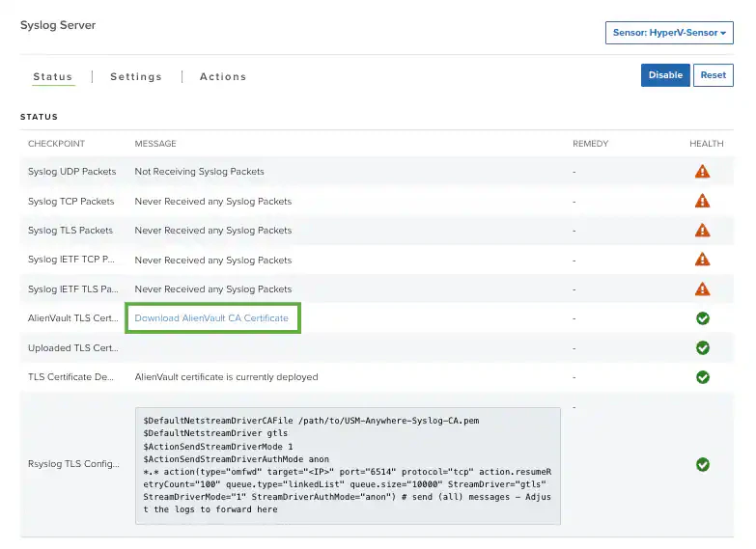Click the Disable button
The width and height of the screenshot is (756, 549).
(x=665, y=75)
